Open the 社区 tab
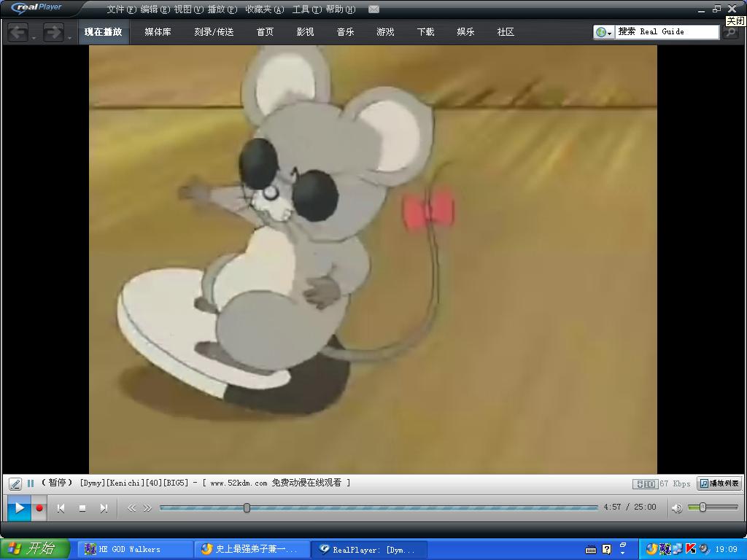 tap(506, 32)
